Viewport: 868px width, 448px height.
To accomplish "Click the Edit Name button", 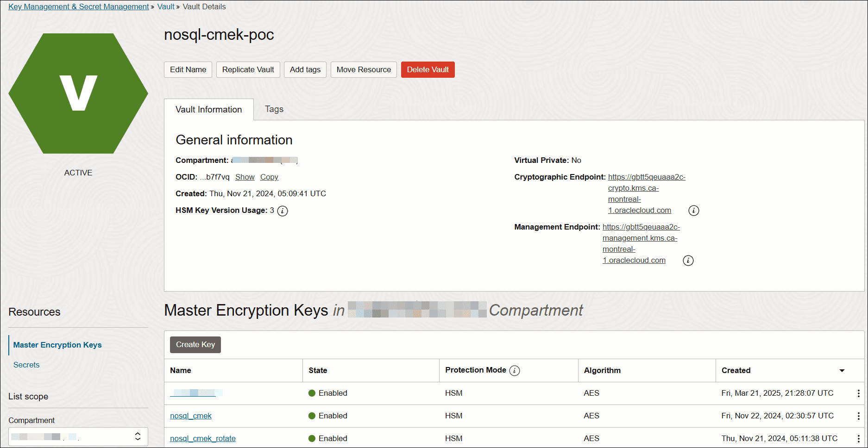I will [188, 69].
